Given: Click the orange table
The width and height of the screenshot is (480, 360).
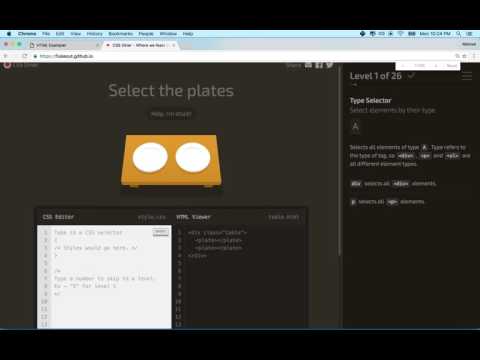Looking at the screenshot, I should (x=171, y=160).
